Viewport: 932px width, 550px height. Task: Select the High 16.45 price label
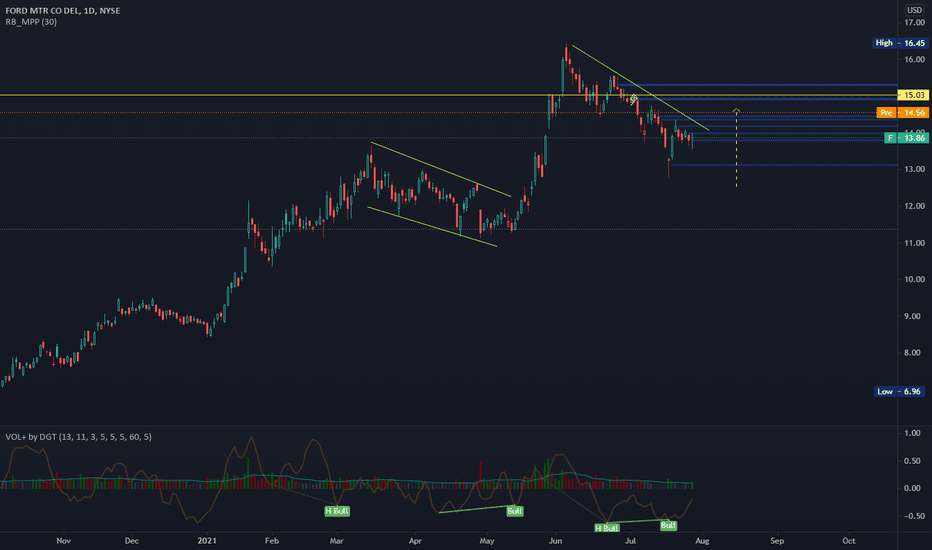900,43
